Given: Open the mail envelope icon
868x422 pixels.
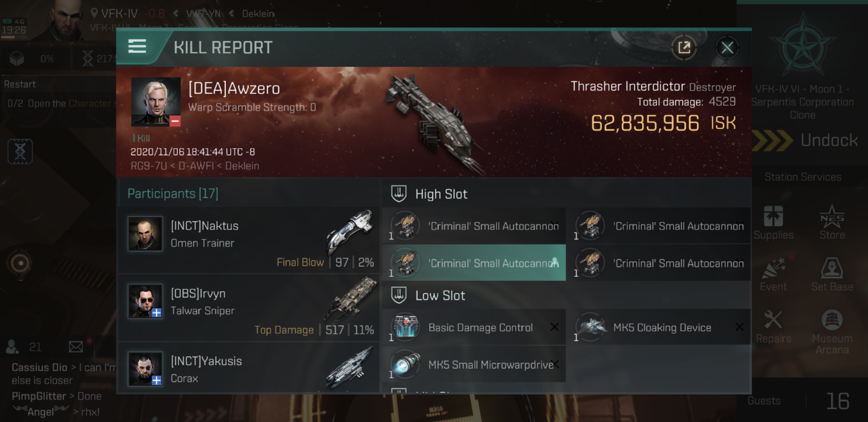Looking at the screenshot, I should [76, 347].
